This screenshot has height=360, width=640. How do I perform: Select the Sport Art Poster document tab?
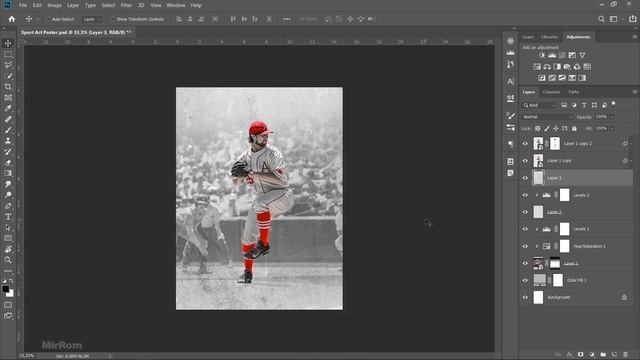pyautogui.click(x=76, y=32)
